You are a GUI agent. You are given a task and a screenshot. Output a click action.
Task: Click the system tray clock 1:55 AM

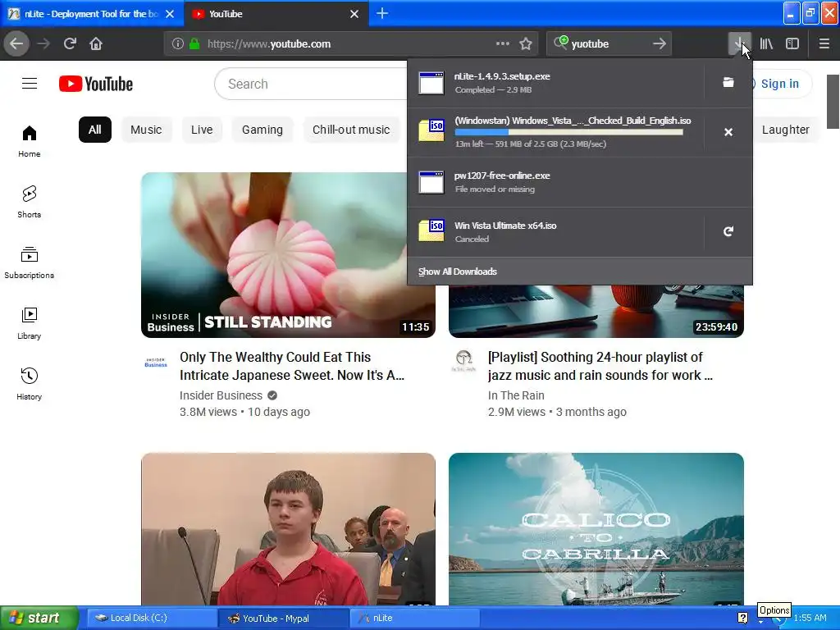[x=810, y=619]
